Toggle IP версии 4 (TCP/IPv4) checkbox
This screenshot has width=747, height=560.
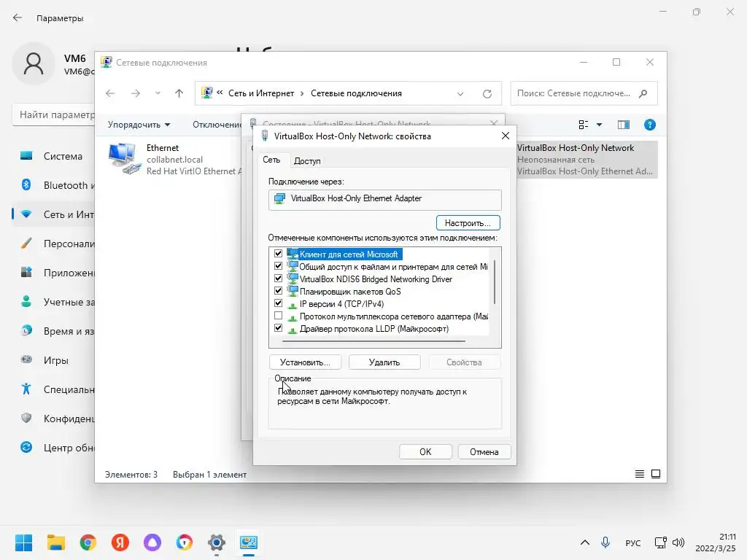click(x=278, y=303)
